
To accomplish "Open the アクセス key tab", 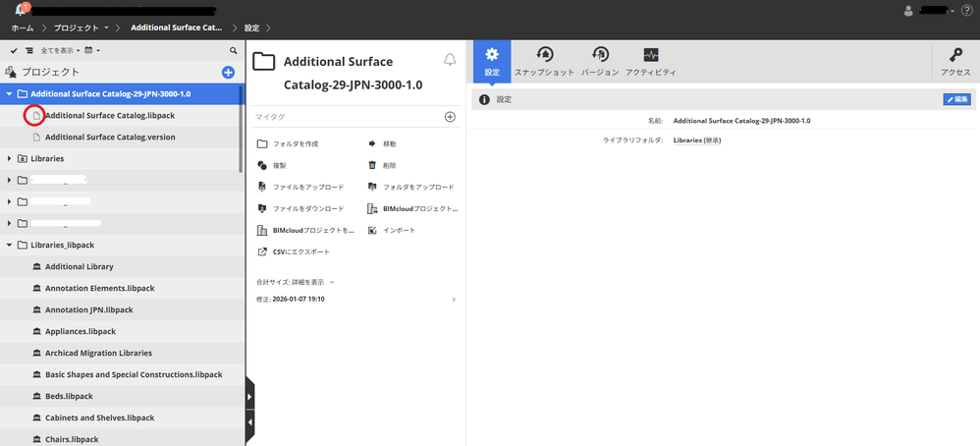I will point(955,61).
